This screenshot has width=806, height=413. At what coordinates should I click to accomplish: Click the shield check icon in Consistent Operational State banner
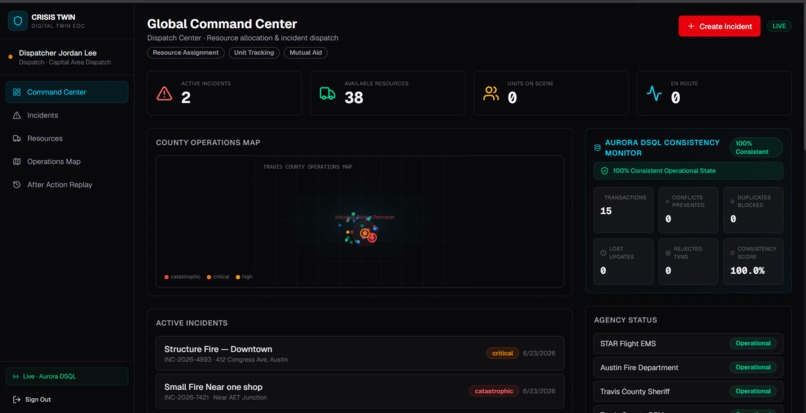(x=604, y=171)
